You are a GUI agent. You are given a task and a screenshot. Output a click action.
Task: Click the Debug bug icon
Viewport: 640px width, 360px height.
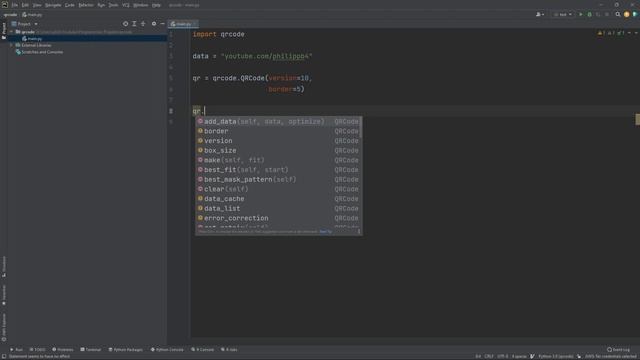coord(589,15)
